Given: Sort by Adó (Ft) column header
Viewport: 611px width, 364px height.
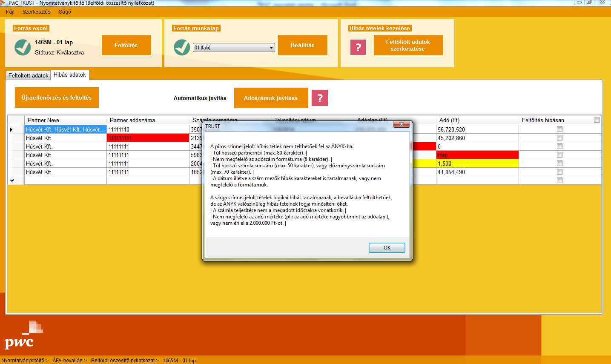Looking at the screenshot, I should coord(477,120).
